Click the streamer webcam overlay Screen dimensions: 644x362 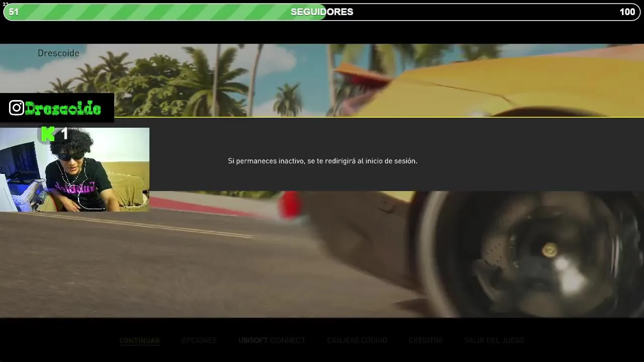[x=74, y=169]
